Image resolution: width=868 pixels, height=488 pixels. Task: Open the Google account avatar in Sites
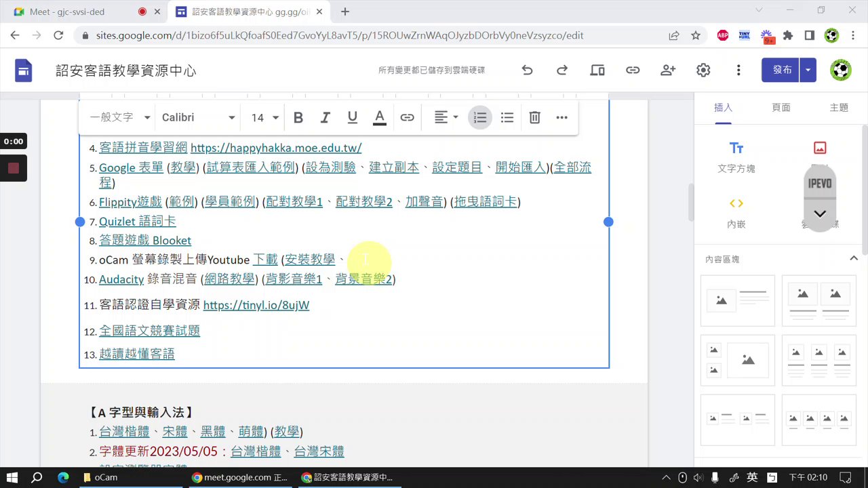pyautogui.click(x=840, y=70)
